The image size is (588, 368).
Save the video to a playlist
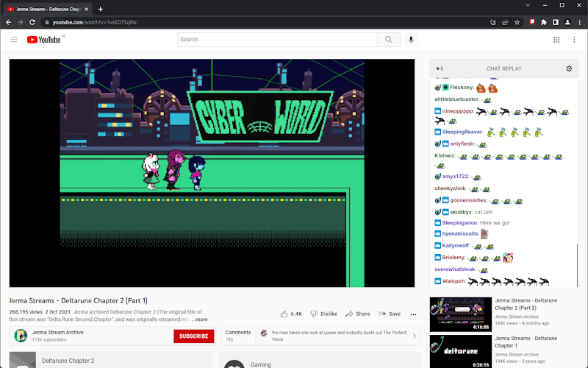point(390,314)
